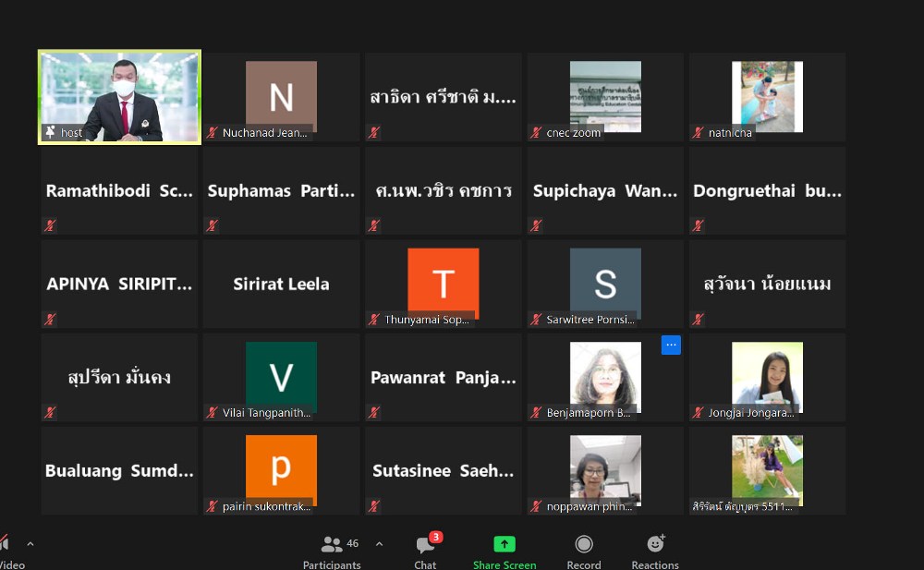The width and height of the screenshot is (924, 570).
Task: Select the Supichaya Wan... participant tile
Action: 605,191
